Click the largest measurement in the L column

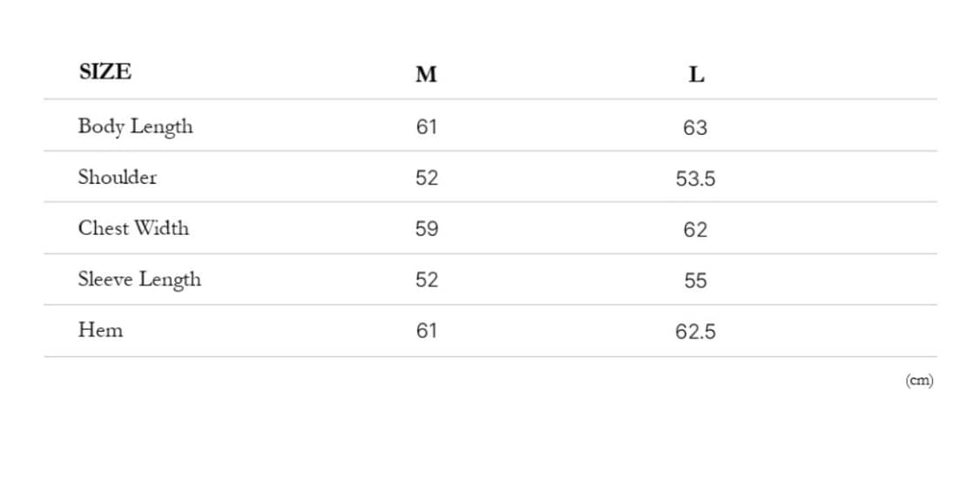695,128
